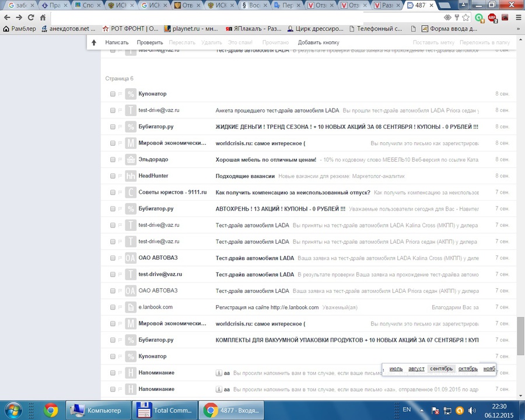Open the Windows Start menu
525x420 pixels.
[x=13, y=410]
